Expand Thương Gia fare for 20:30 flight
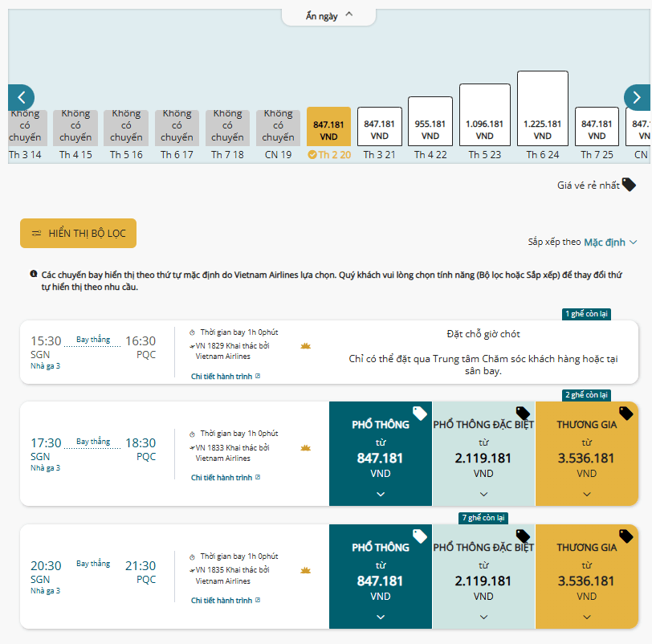The image size is (652, 644). pyautogui.click(x=587, y=577)
